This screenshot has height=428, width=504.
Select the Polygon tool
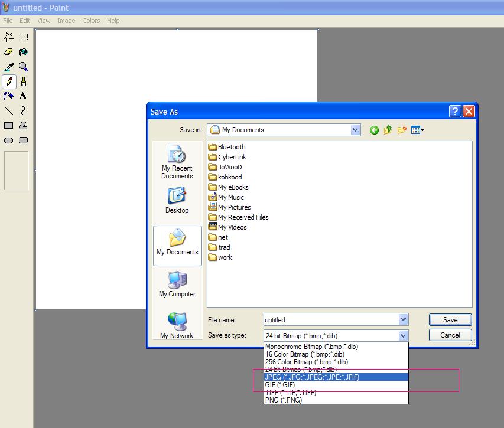pyautogui.click(x=24, y=126)
